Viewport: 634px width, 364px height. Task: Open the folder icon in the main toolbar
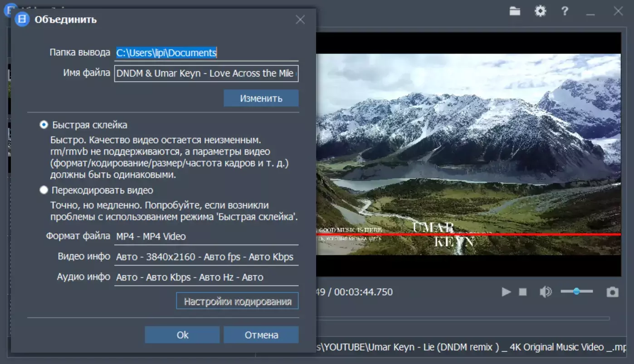point(515,11)
